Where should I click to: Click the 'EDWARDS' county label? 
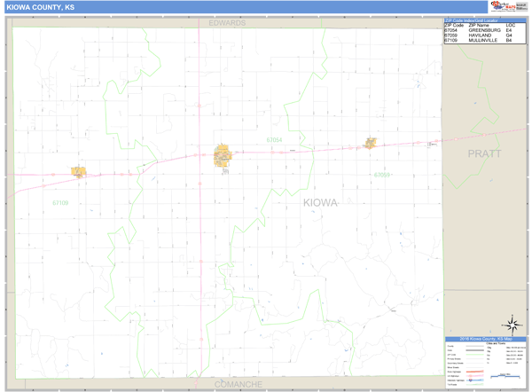(227, 23)
